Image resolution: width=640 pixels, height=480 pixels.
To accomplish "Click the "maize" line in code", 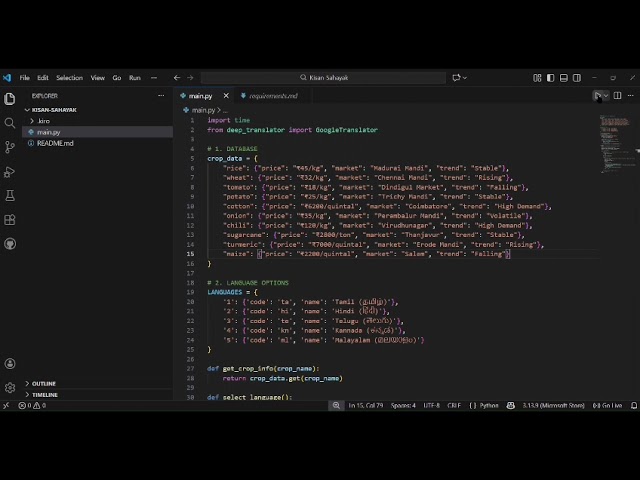I will pyautogui.click(x=366, y=254).
